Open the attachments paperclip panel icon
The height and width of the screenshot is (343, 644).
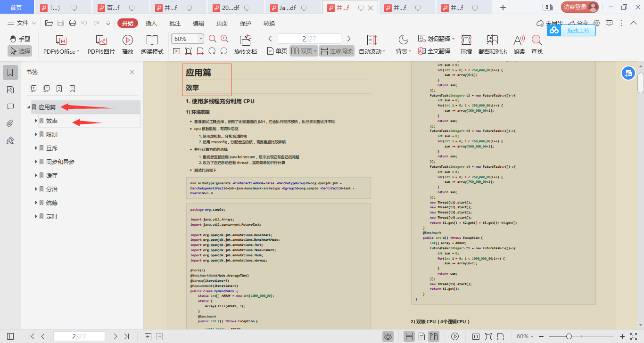(x=10, y=123)
